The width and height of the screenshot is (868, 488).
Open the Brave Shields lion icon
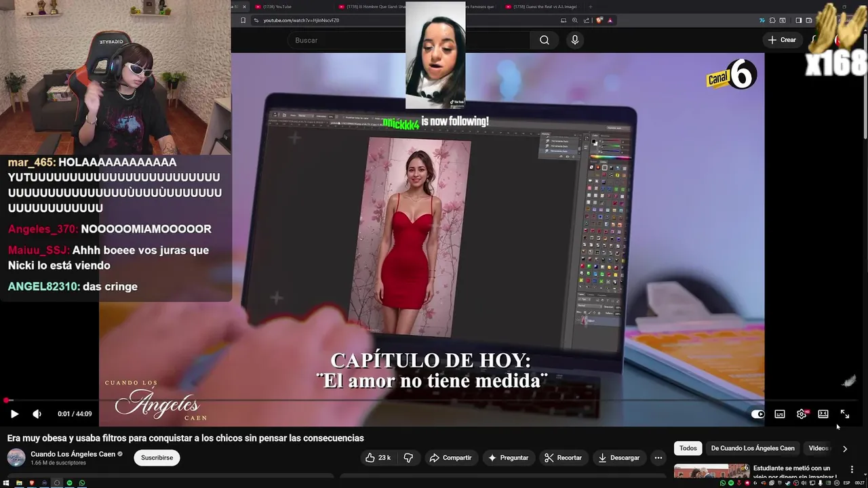[599, 20]
